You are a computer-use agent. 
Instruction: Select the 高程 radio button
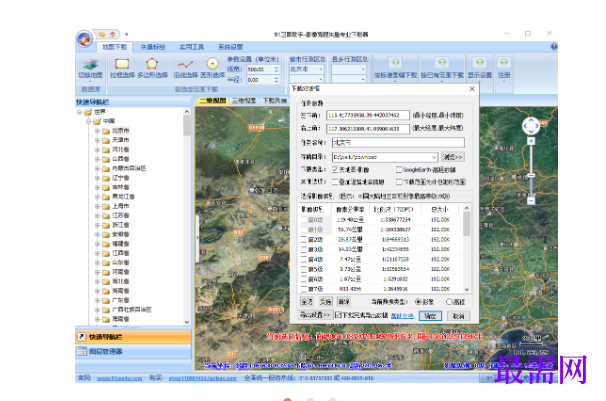(449, 302)
